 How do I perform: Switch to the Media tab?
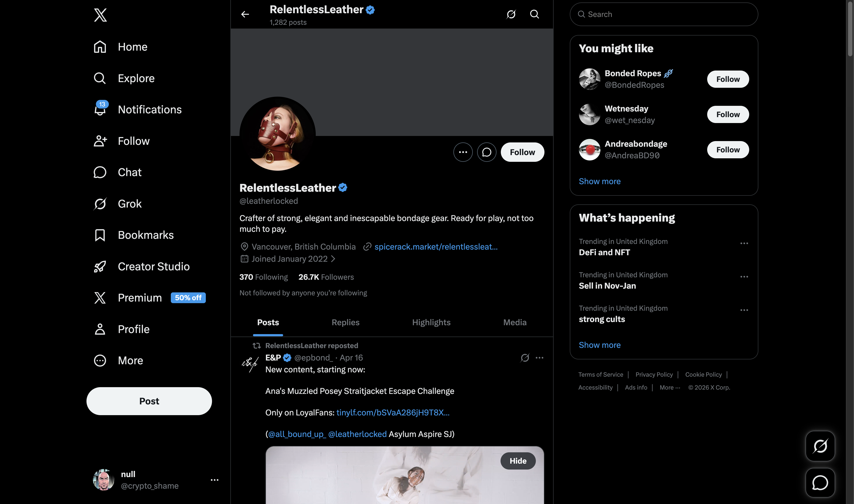tap(515, 322)
